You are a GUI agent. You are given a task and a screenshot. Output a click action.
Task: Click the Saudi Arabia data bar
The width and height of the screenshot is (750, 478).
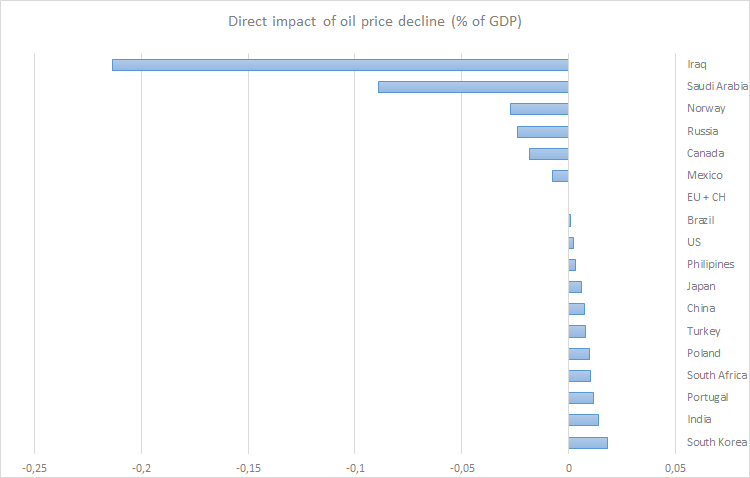pyautogui.click(x=473, y=87)
